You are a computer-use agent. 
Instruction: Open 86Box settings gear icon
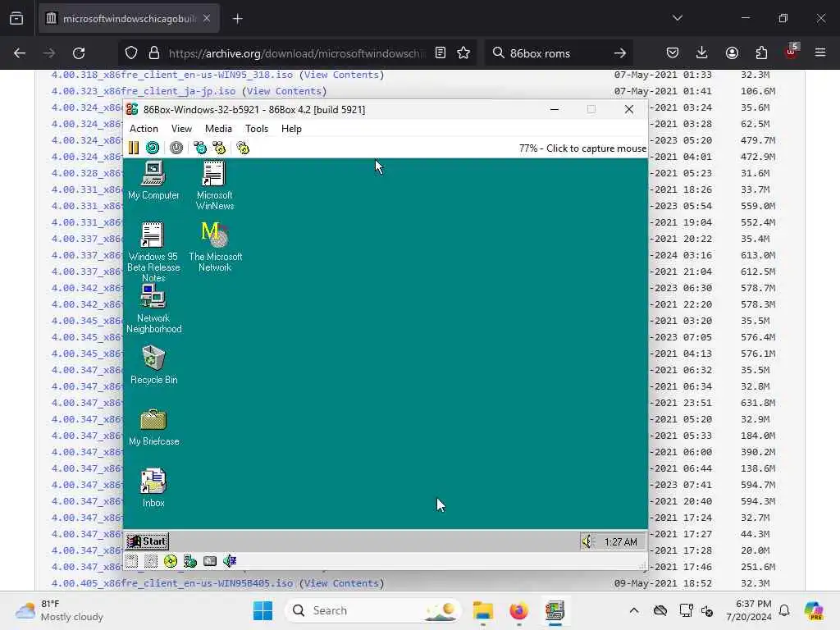[x=243, y=148]
